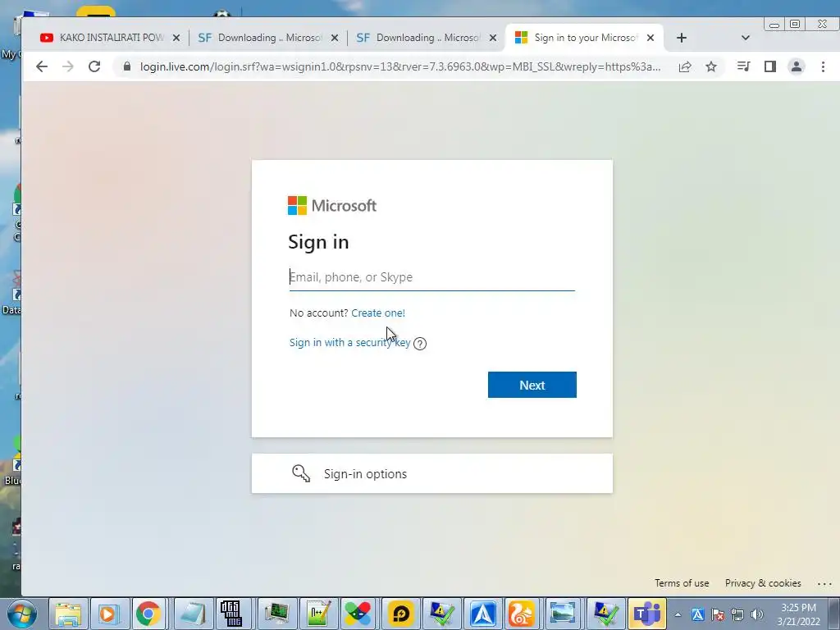Open the yellow circular-arrow taskbar icon

(400, 614)
